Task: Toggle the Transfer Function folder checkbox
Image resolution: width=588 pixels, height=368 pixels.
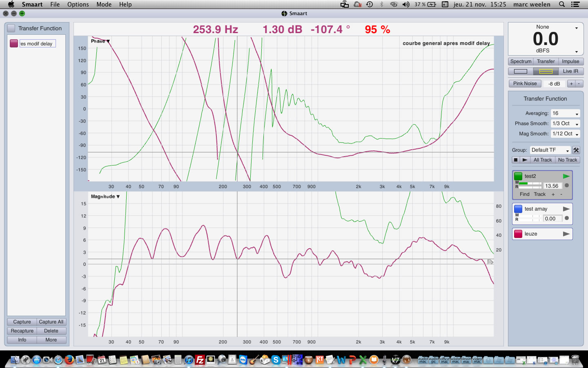Action: pos(11,28)
